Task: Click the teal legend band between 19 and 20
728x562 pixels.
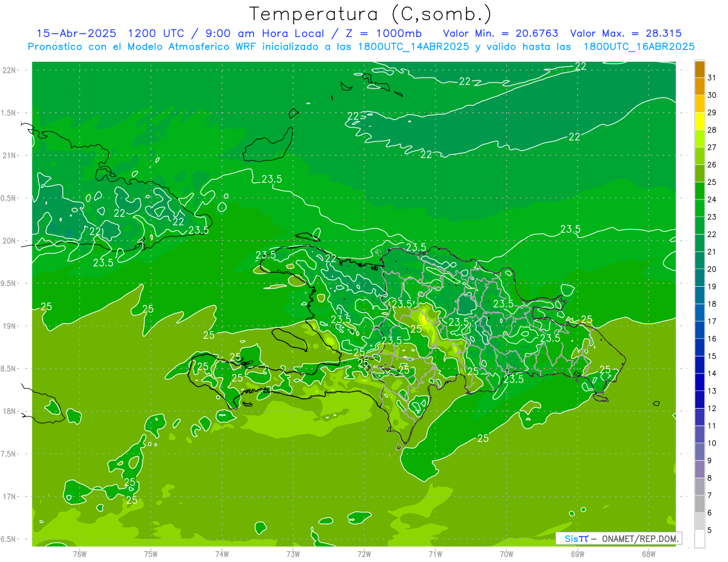Action: [x=699, y=278]
